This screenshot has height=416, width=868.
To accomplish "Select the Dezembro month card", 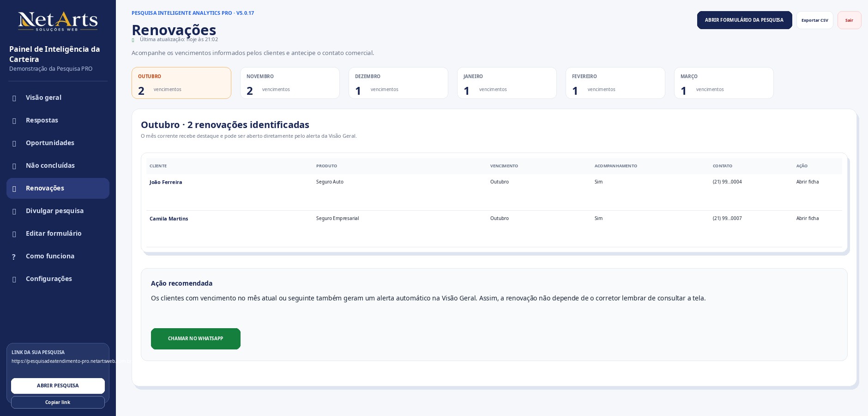I will pos(398,83).
